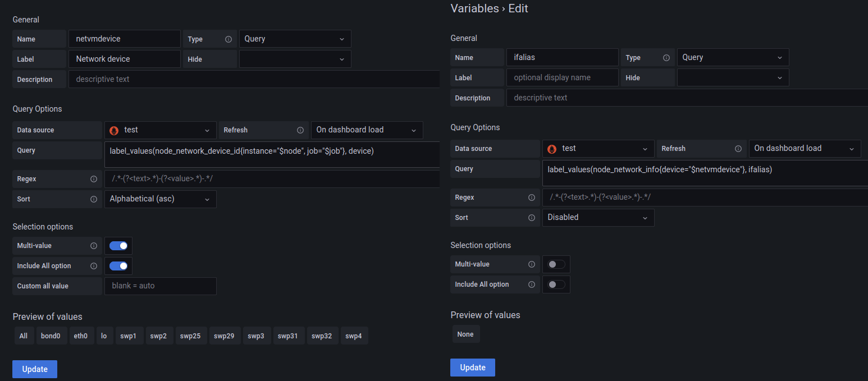Viewport: 868px width, 381px height.
Task: Click the ifalias Label input field
Action: tap(562, 77)
